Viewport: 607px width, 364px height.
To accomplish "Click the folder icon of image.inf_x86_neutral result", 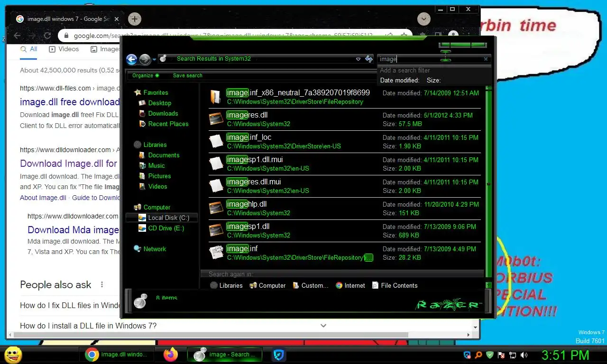I will point(216,97).
